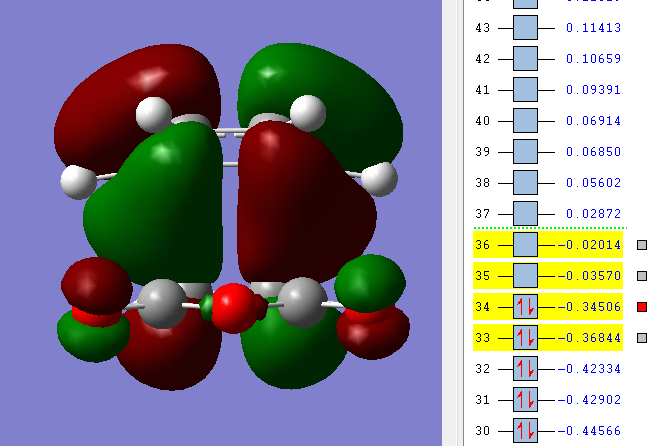Click orbital number label 34
The height and width of the screenshot is (446, 651).
tap(482, 307)
